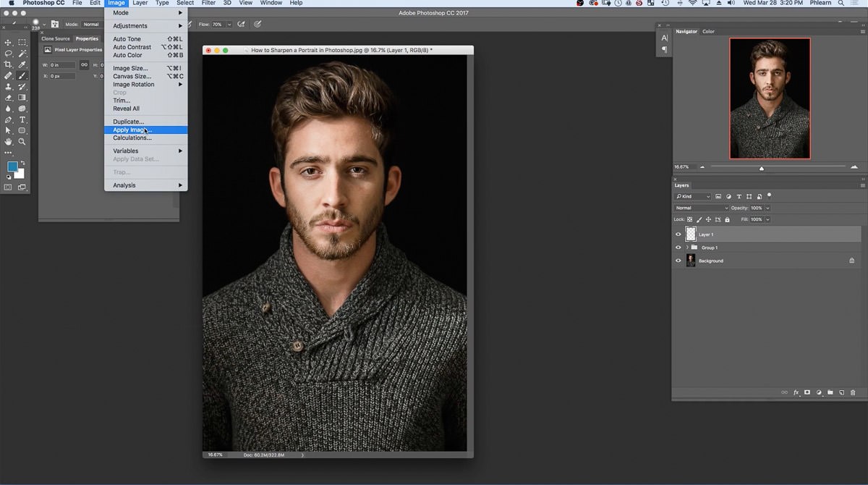Create a new group folder icon

pos(830,392)
